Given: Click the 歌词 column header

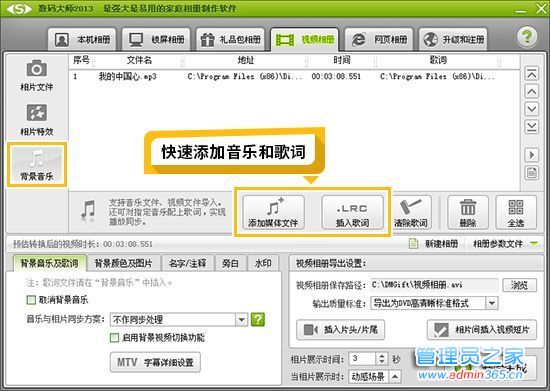Looking at the screenshot, I should [x=438, y=60].
